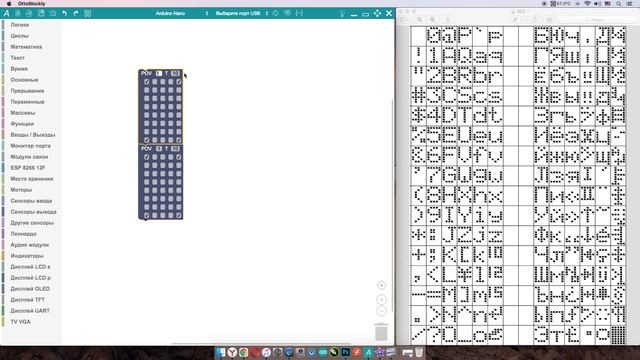
Task: Uncheck the top-left checkbox of first POV block
Action: coord(147,82)
